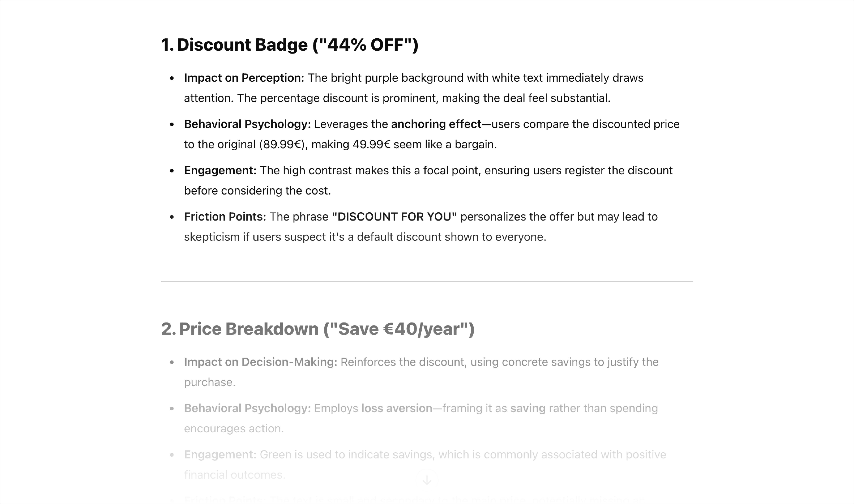Click the bold "loss aversion" phrase

(397, 408)
